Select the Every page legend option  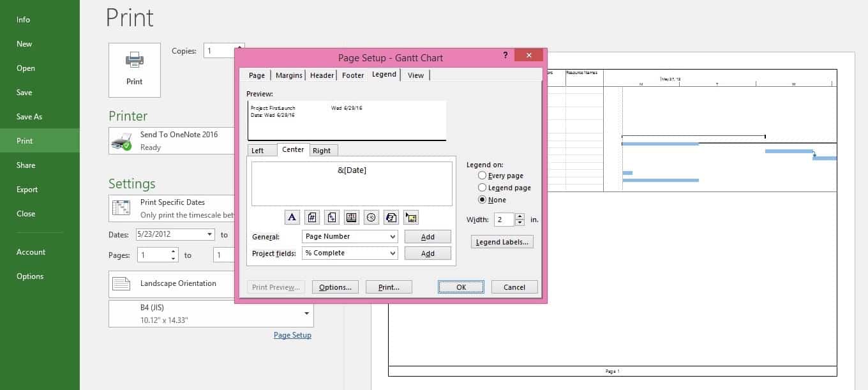pyautogui.click(x=483, y=176)
